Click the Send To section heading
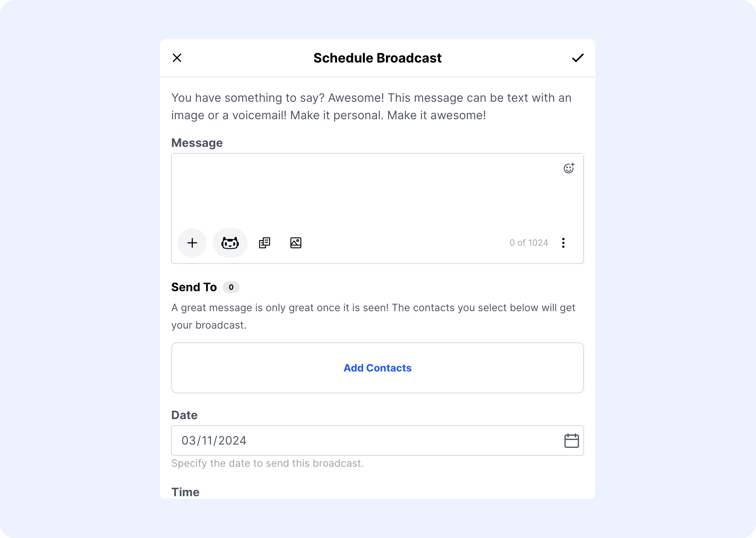The width and height of the screenshot is (756, 538). point(194,287)
